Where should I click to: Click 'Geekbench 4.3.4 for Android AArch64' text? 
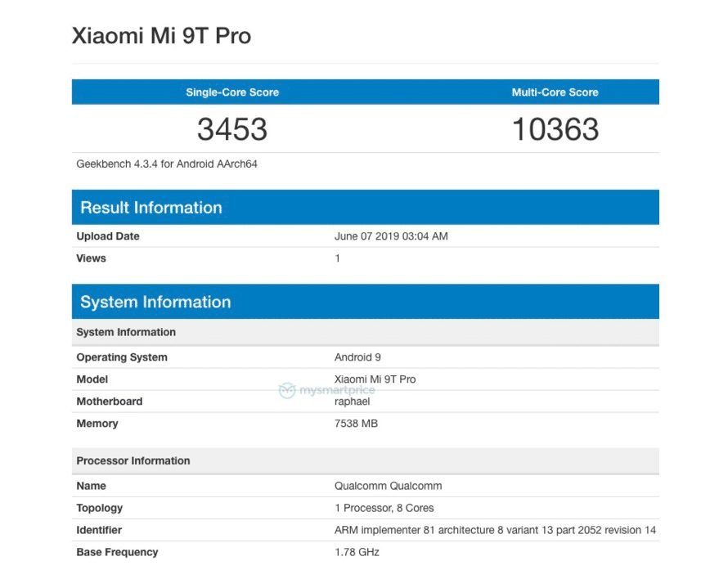tap(167, 164)
